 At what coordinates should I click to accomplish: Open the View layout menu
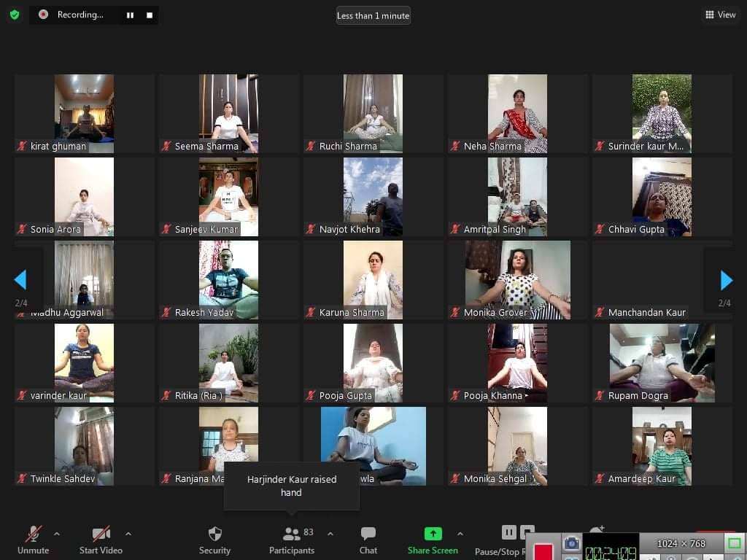pos(720,15)
